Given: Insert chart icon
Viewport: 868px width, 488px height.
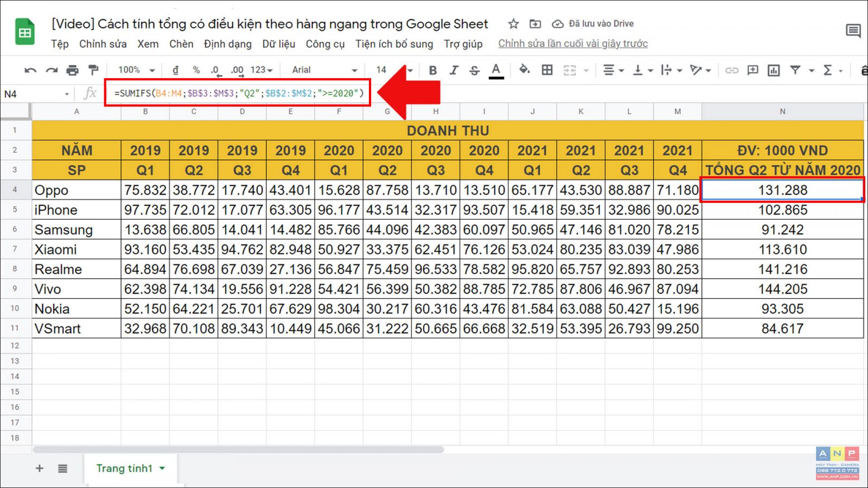Looking at the screenshot, I should coord(774,70).
